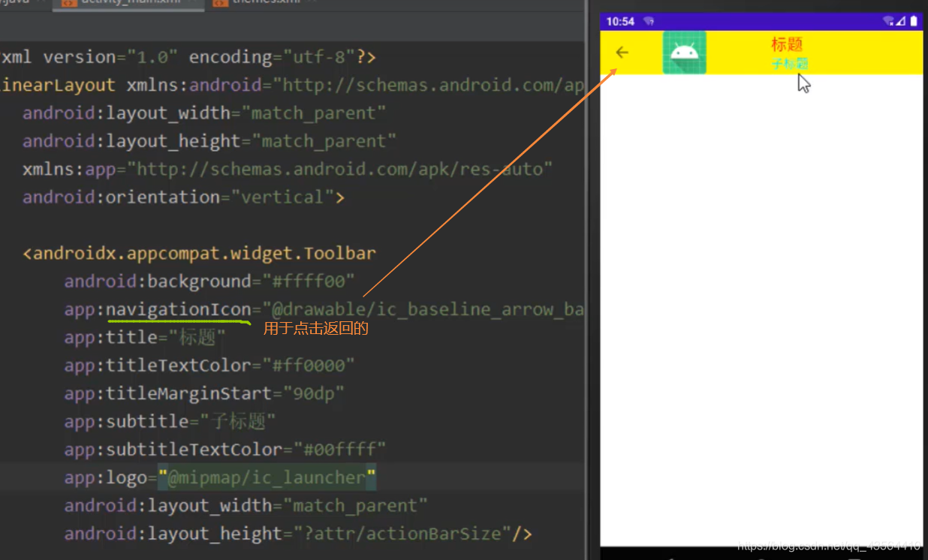Click app:titleMarginStart="90dp" line
Screen dimensions: 928x560
(204, 393)
